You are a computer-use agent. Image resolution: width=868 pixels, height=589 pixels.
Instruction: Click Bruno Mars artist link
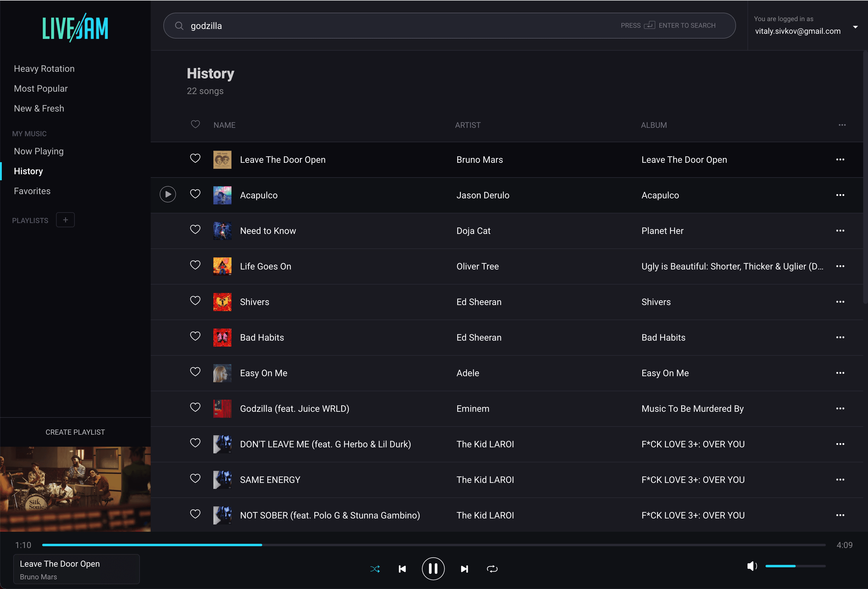tap(480, 159)
